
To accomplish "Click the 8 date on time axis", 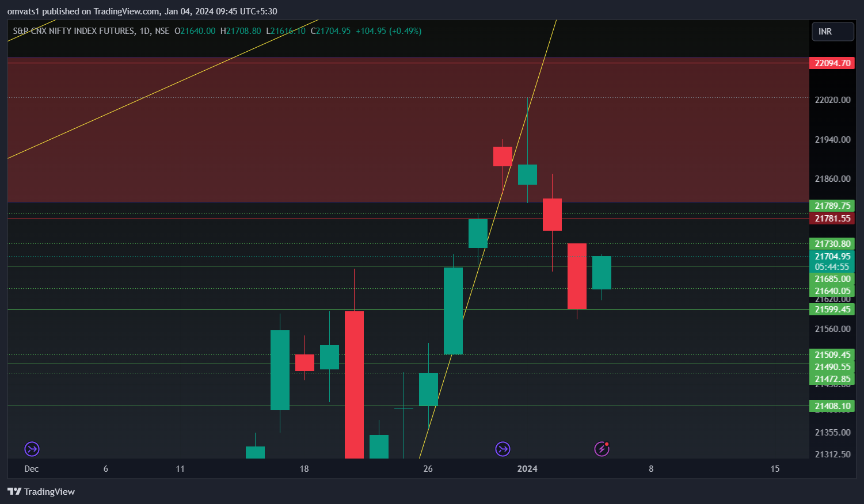I will click(x=651, y=469).
